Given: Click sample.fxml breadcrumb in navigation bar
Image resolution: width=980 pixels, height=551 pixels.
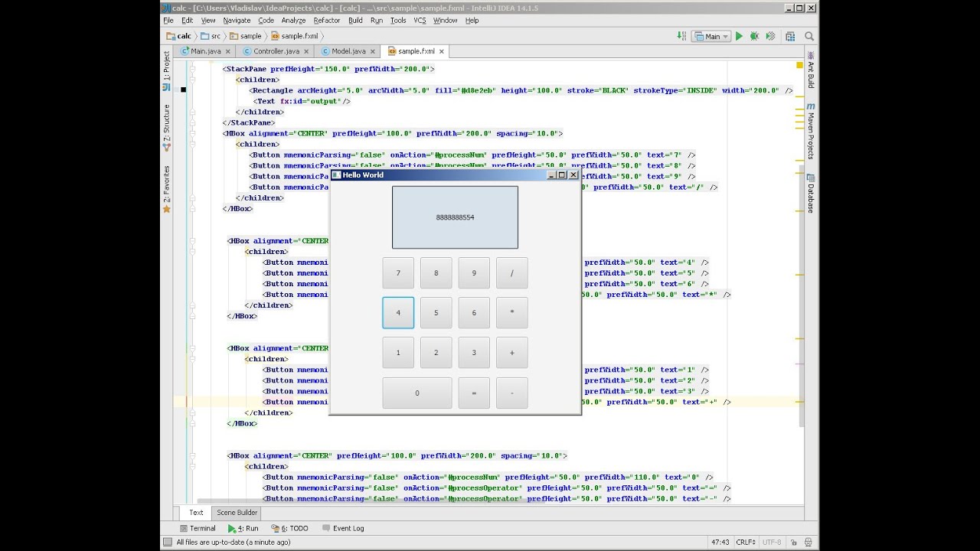Looking at the screenshot, I should tap(293, 36).
